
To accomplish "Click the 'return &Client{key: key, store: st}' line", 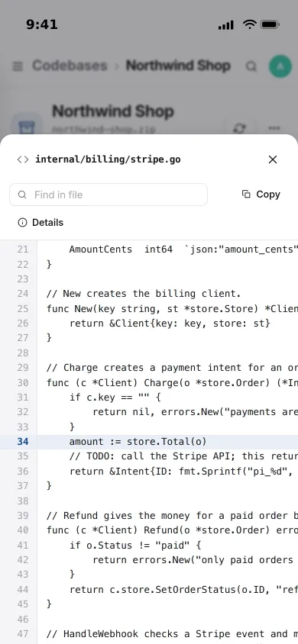I will [170, 324].
